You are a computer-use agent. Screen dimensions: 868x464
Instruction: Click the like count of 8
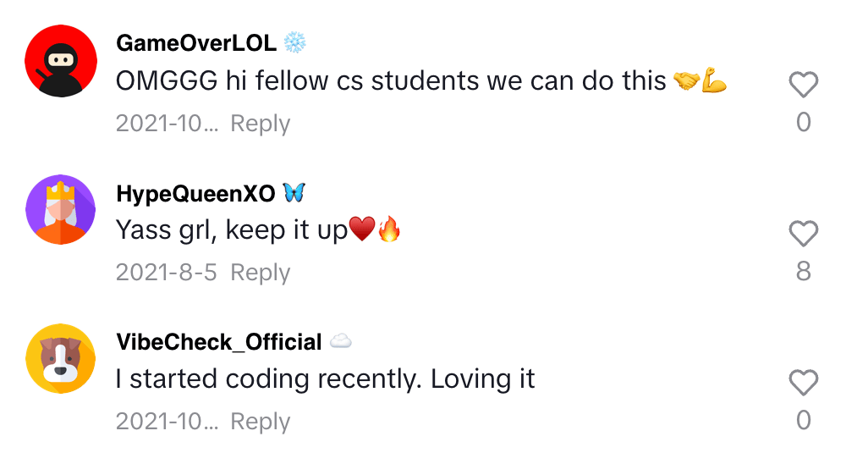point(803,271)
